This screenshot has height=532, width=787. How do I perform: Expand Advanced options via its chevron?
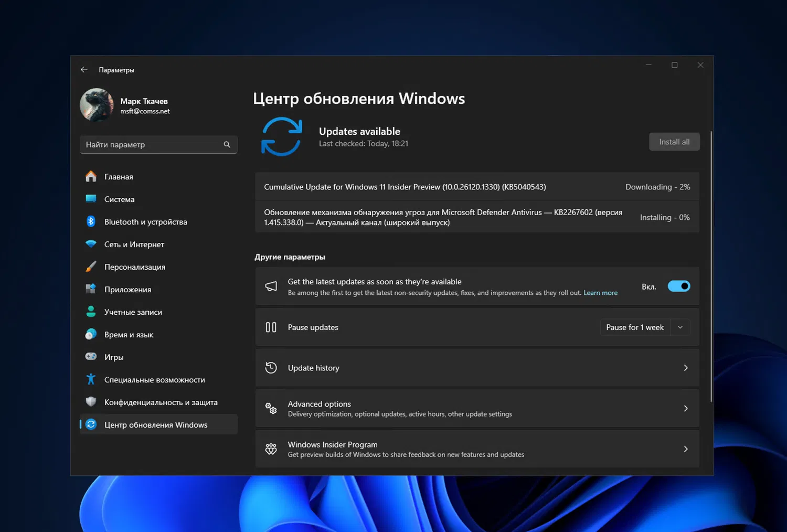tap(686, 408)
